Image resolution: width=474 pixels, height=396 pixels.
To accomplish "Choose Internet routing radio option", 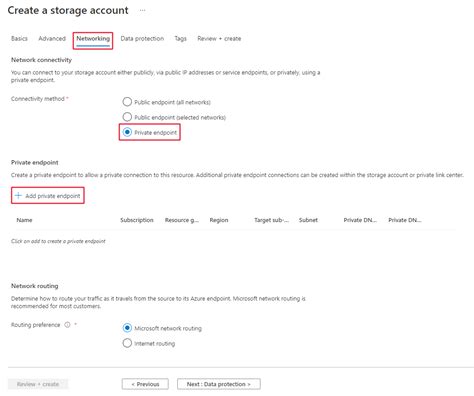I will pos(127,343).
